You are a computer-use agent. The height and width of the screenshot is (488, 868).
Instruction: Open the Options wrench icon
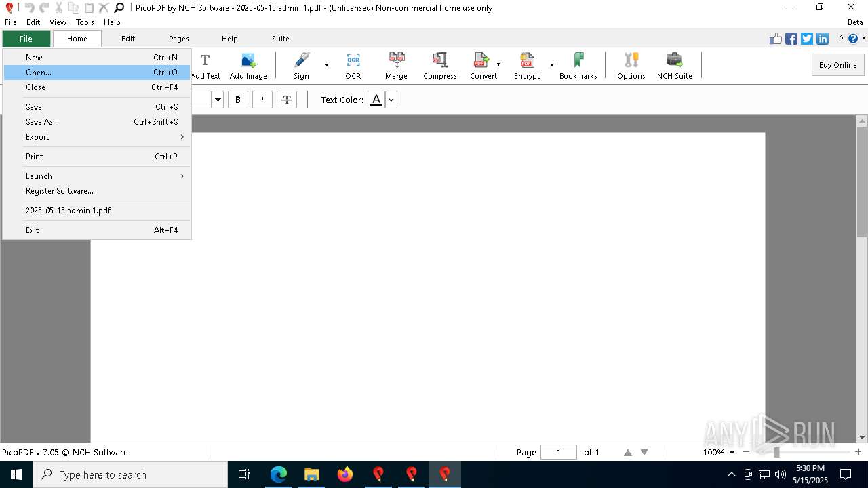point(631,66)
